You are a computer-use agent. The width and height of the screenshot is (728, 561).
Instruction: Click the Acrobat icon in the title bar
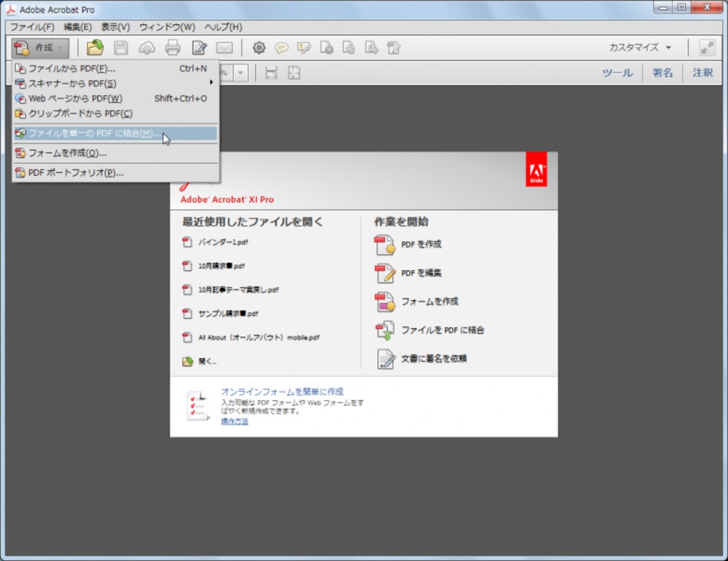pyautogui.click(x=11, y=10)
